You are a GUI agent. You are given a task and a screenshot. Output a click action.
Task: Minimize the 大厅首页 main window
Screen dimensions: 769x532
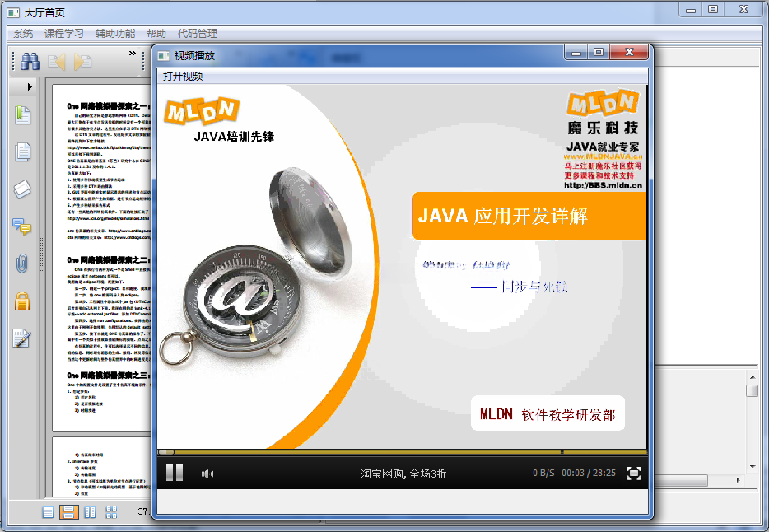(691, 9)
